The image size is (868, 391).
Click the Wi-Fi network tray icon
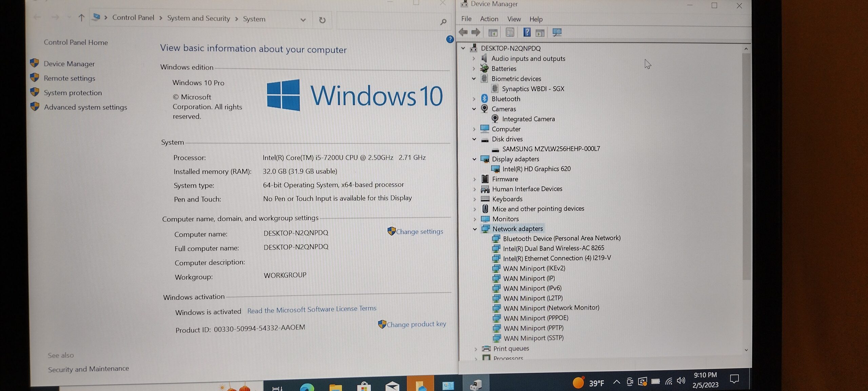(x=669, y=381)
